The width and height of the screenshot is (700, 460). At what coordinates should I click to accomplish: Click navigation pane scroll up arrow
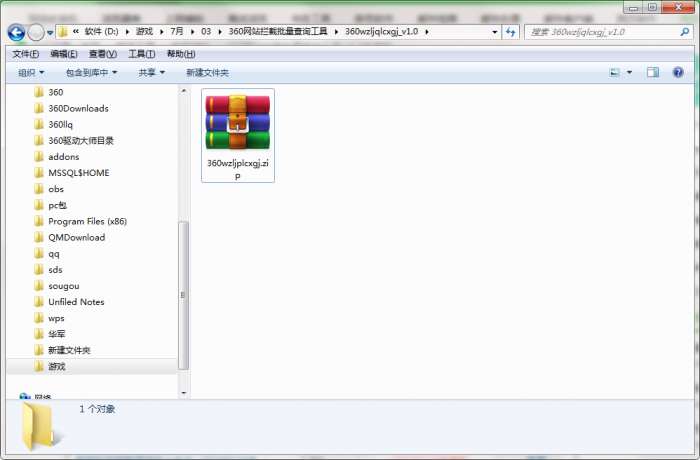tap(183, 91)
